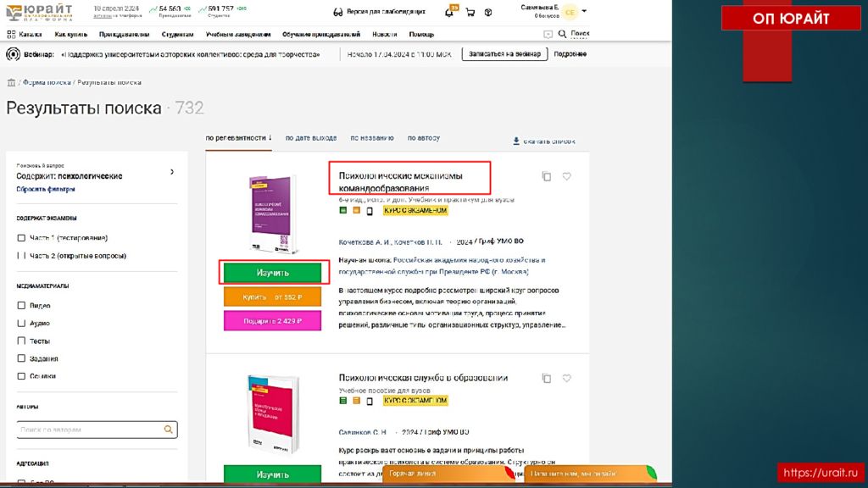Open the Подробнее webinar link
Image resolution: width=868 pixels, height=488 pixels.
pos(570,54)
